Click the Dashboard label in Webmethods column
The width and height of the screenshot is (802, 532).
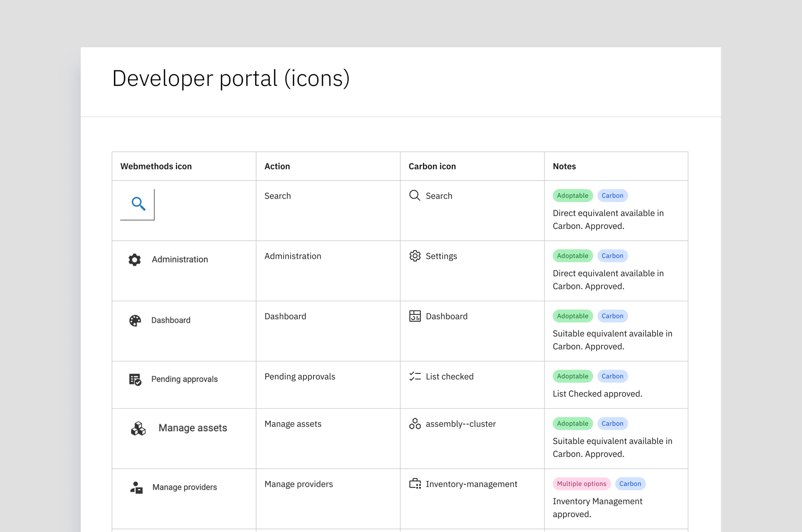pyautogui.click(x=171, y=320)
